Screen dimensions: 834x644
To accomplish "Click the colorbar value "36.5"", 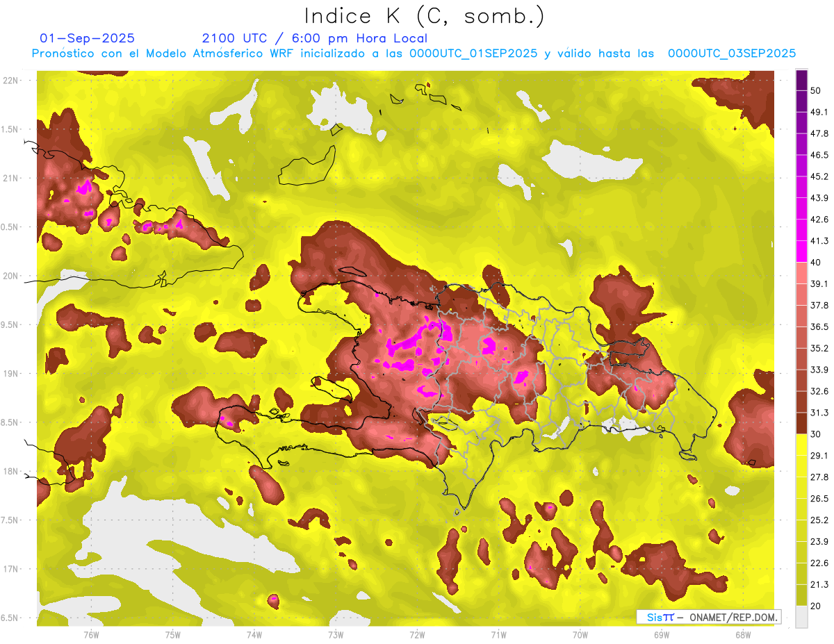I will pos(819,327).
